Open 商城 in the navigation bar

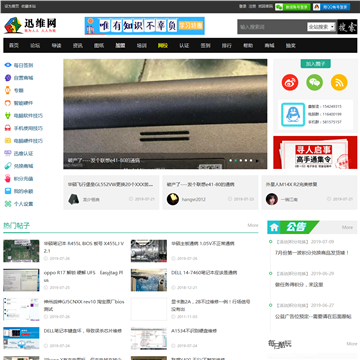point(269,46)
